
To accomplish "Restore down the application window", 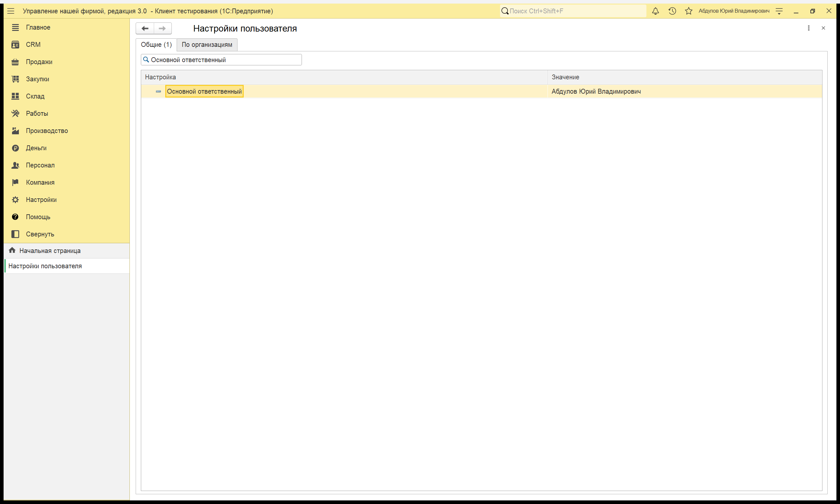I will click(812, 11).
